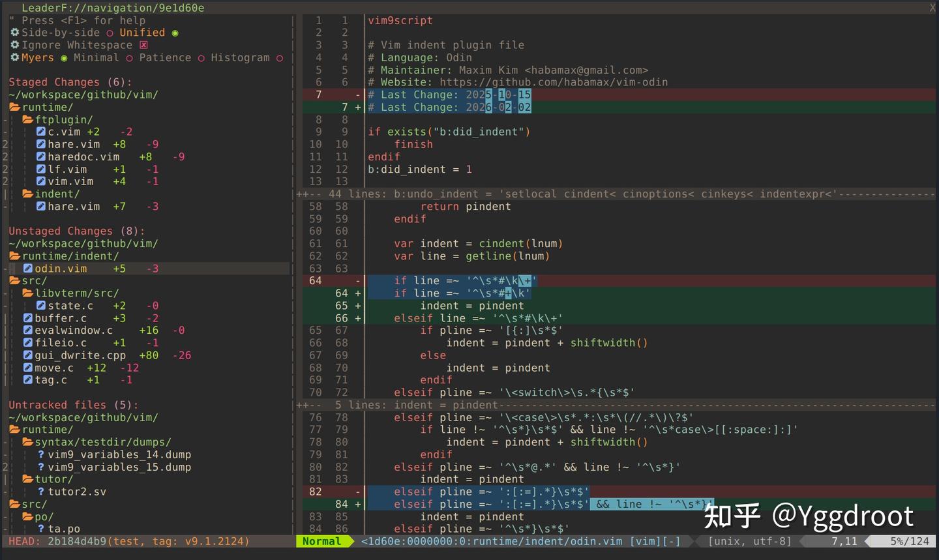
Task: Click the '+80' count beside gui_dwrite.cpp
Action: [149, 355]
